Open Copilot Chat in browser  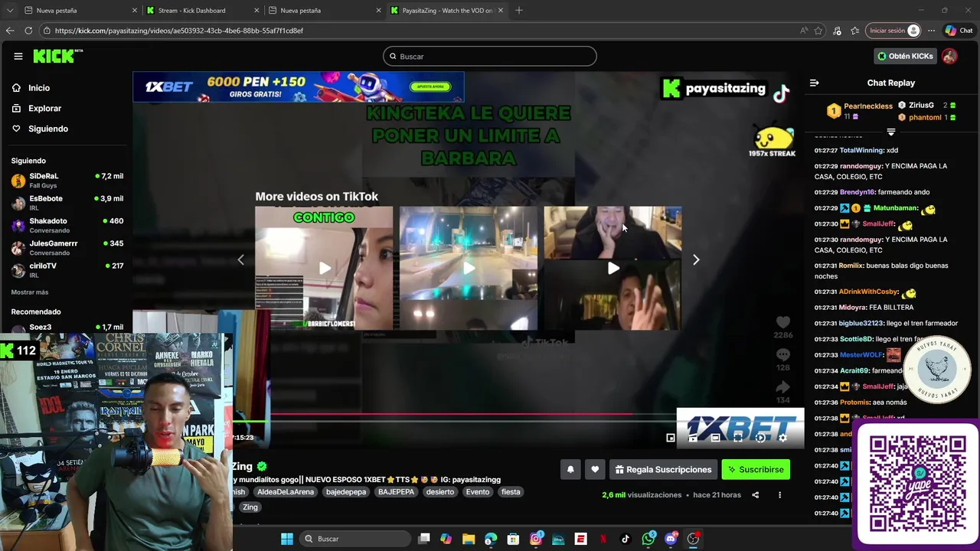[959, 31]
